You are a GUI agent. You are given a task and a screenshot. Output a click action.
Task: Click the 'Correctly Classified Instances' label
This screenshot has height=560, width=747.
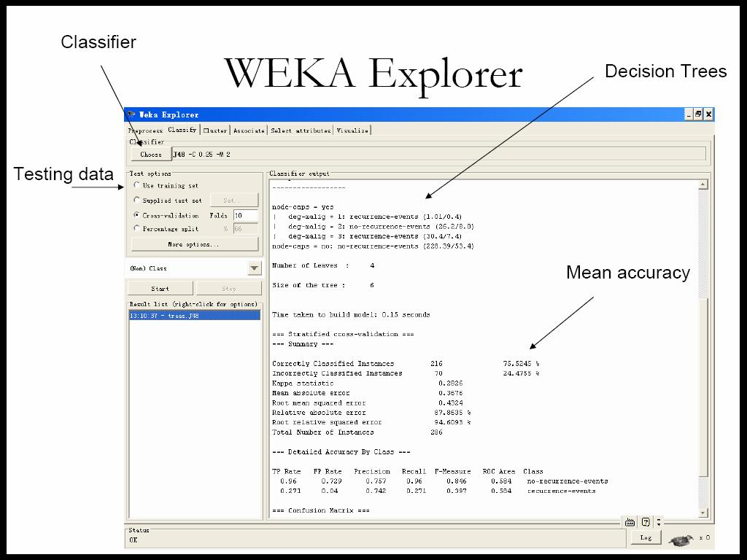coord(333,364)
